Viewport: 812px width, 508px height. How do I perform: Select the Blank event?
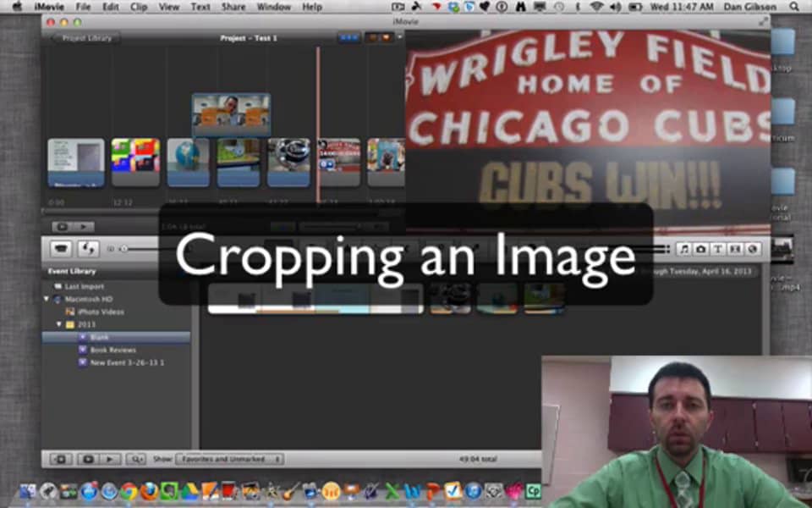116,338
